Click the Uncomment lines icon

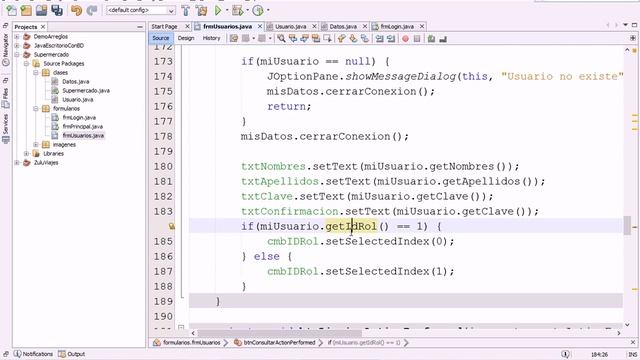click(x=443, y=38)
